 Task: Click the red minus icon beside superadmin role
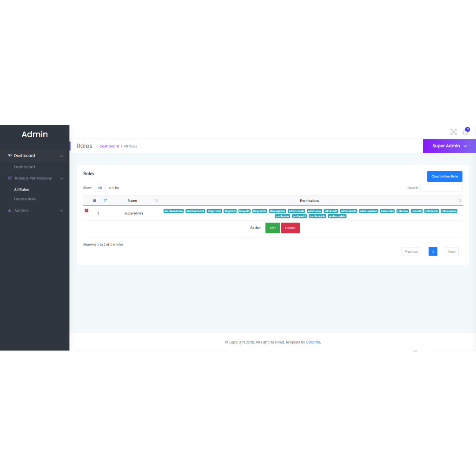click(86, 211)
